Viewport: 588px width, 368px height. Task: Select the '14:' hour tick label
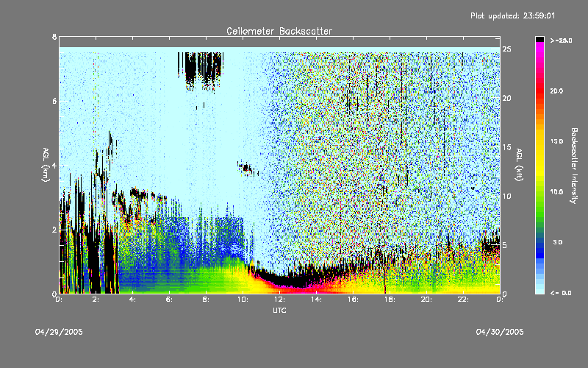pos(316,300)
